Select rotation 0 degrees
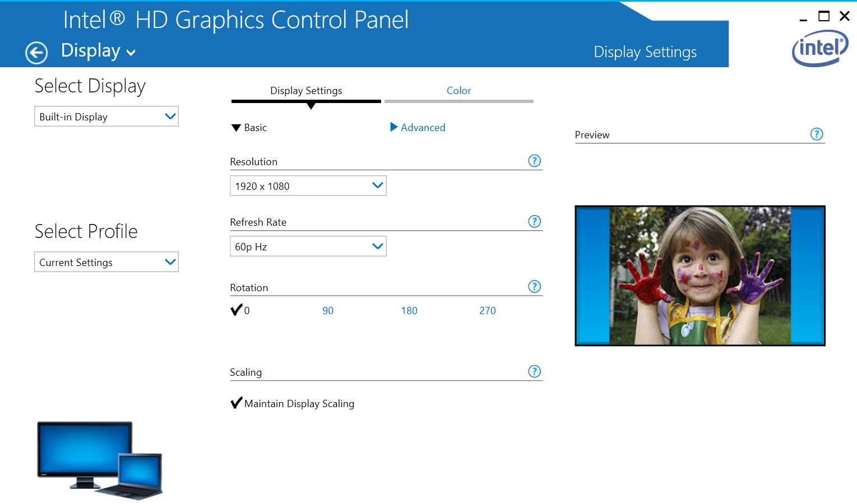Viewport: 857px width, 504px height. pos(240,310)
